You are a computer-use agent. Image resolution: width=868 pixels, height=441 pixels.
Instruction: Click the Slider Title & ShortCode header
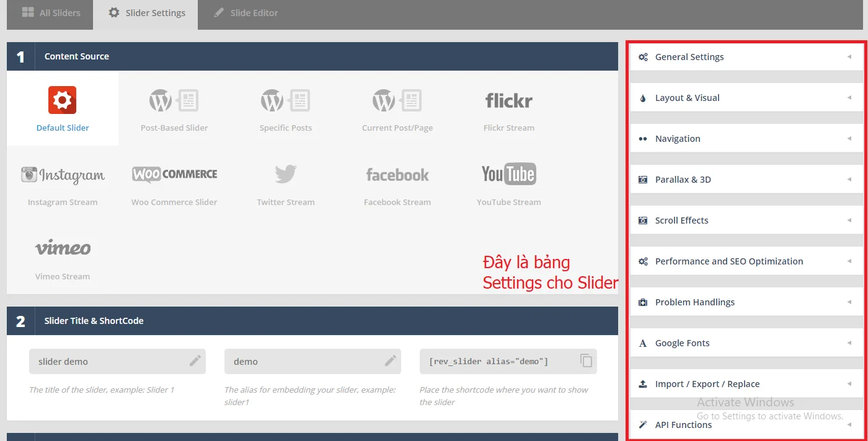(312, 321)
